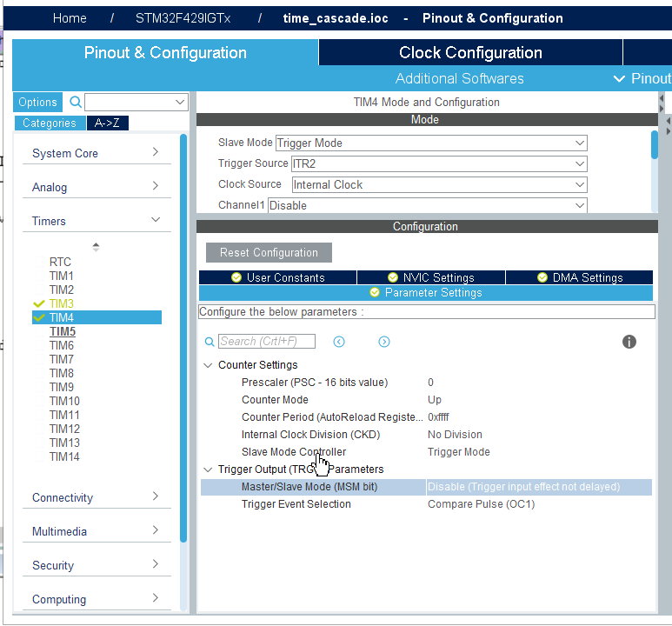Switch to Clock Configuration tab
This screenshot has width=672, height=626.
(470, 53)
